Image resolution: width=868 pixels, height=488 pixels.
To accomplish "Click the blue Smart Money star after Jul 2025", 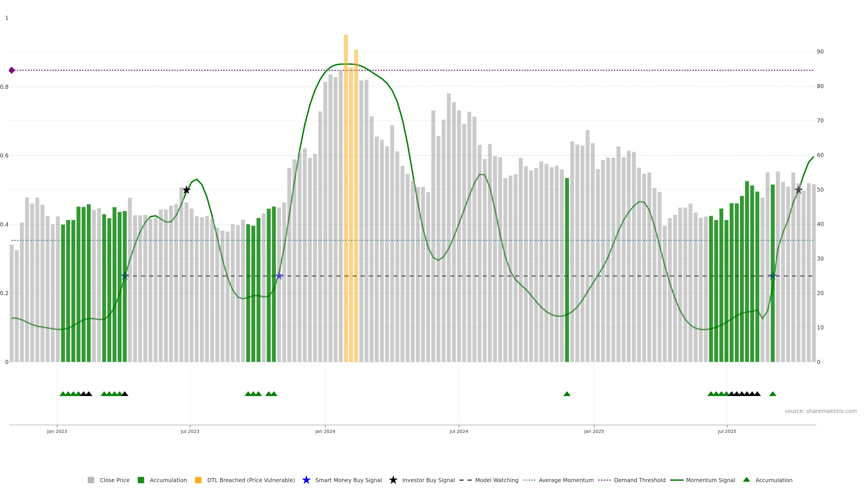I will (x=773, y=276).
